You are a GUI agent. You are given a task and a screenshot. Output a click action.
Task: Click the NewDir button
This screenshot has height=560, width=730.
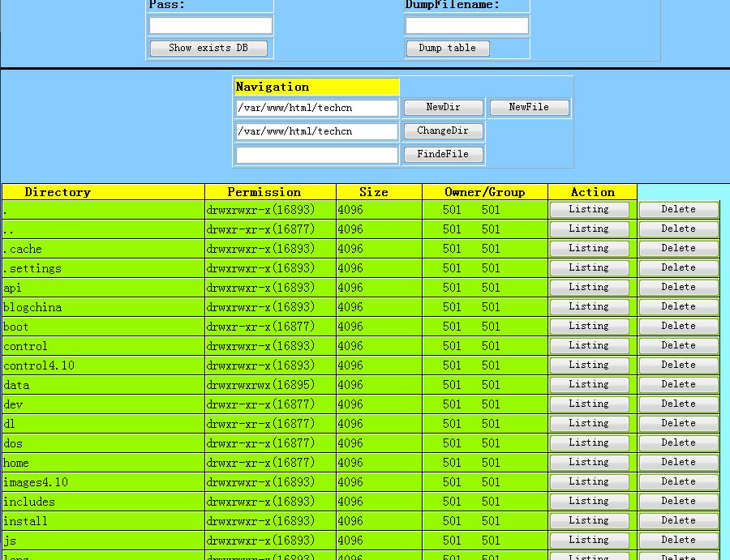[443, 107]
